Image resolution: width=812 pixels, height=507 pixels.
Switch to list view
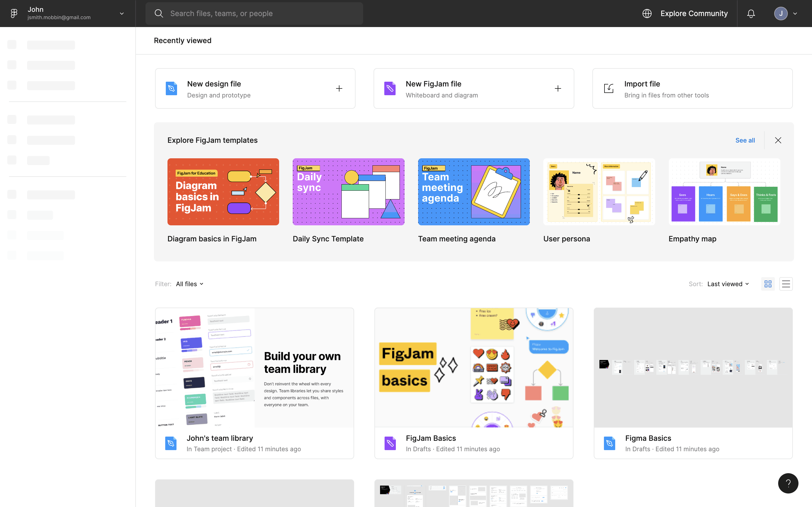[x=786, y=284]
